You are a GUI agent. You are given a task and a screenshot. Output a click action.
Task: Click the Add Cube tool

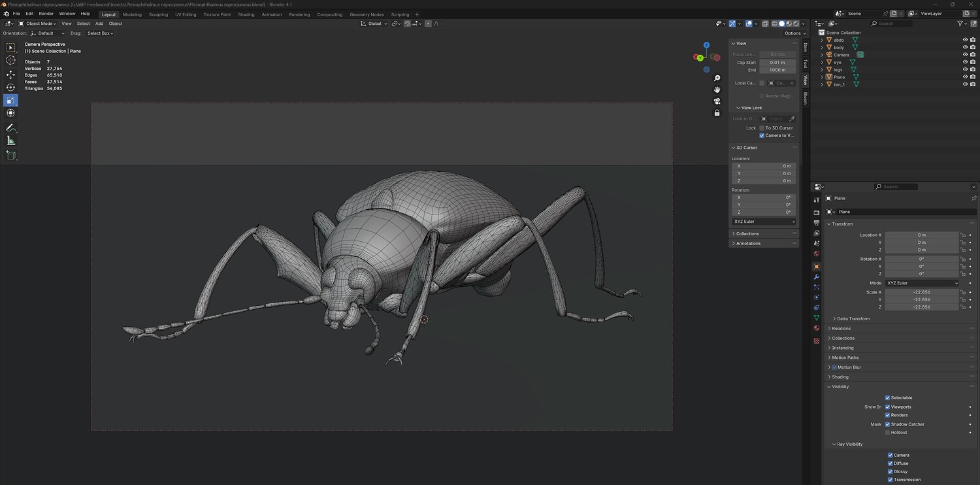tap(10, 155)
